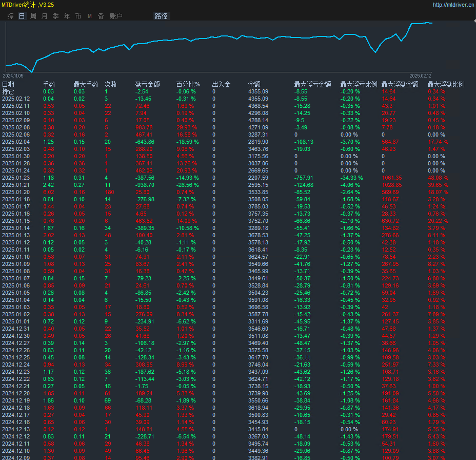
Task: Click the -228.71 loss amount
Action: [145, 436]
